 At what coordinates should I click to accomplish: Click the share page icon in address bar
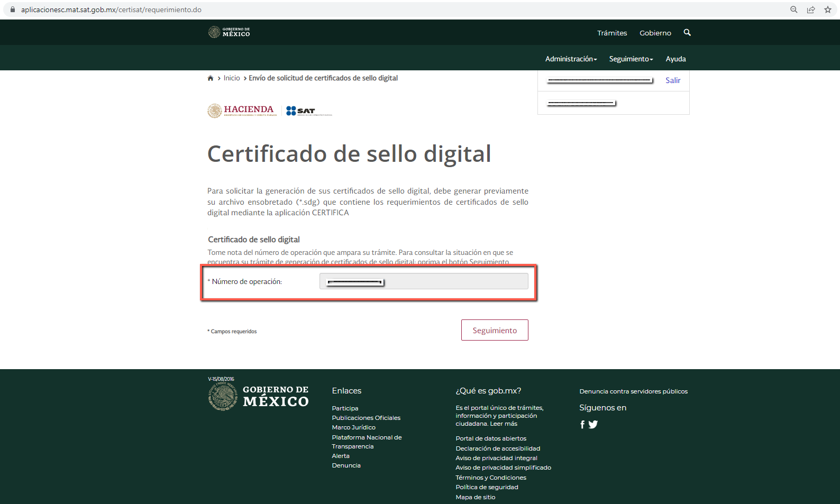pyautogui.click(x=810, y=10)
